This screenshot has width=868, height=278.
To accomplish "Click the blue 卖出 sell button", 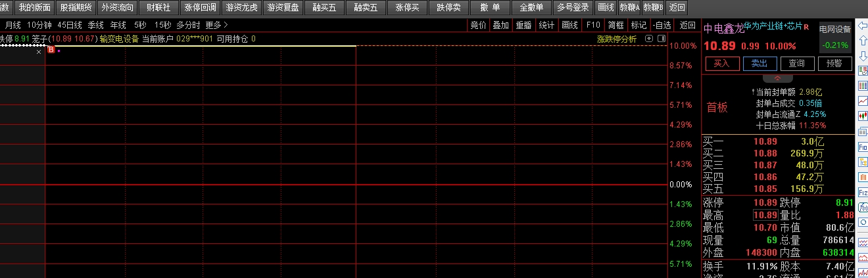I will click(759, 64).
